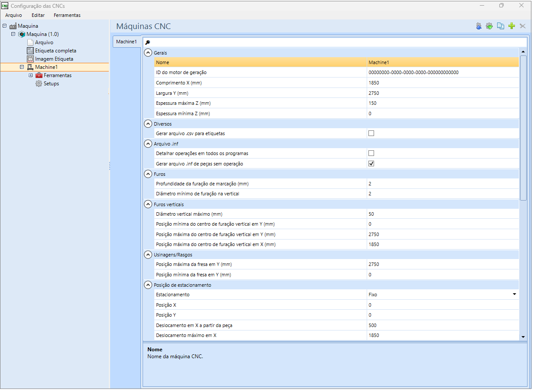Click the factory icon of the root Maquina node
The width and height of the screenshot is (534, 392).
pos(13,26)
